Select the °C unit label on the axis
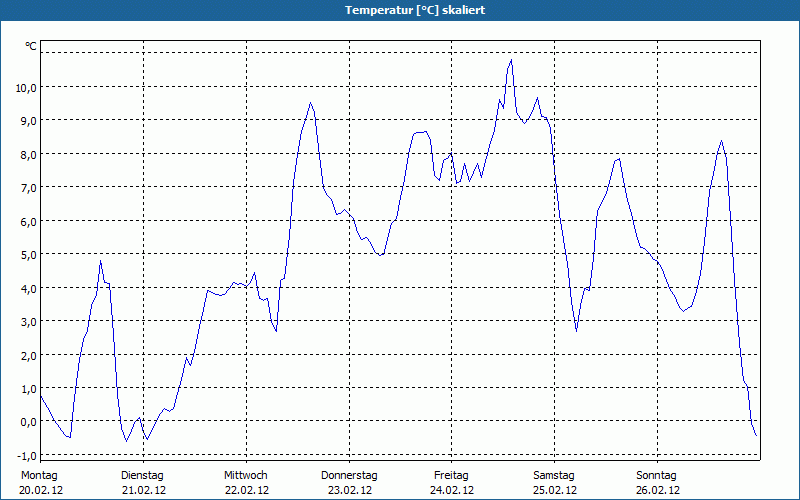 click(x=31, y=46)
